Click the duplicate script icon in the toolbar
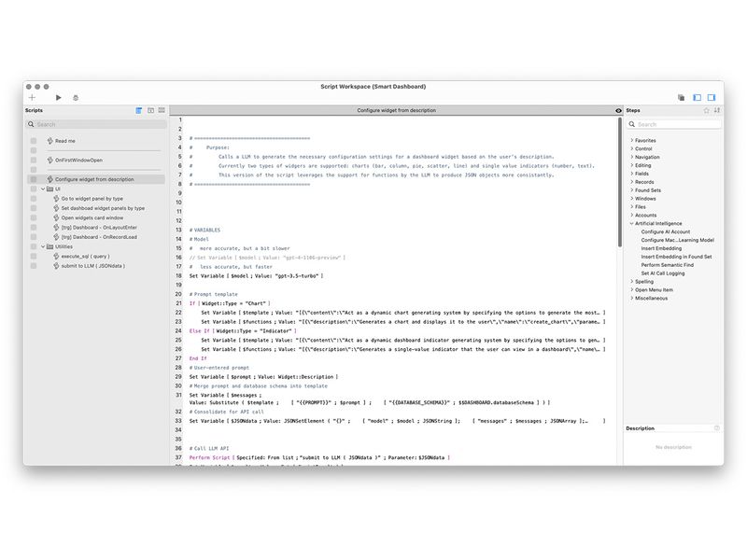 (680, 96)
